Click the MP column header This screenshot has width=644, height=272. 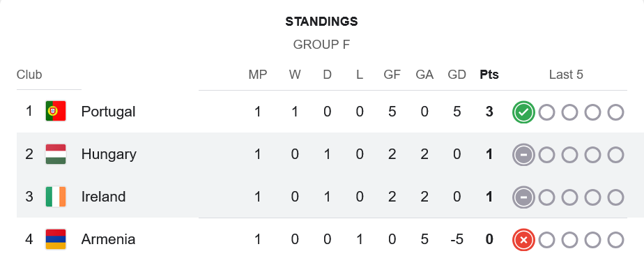pos(257,75)
